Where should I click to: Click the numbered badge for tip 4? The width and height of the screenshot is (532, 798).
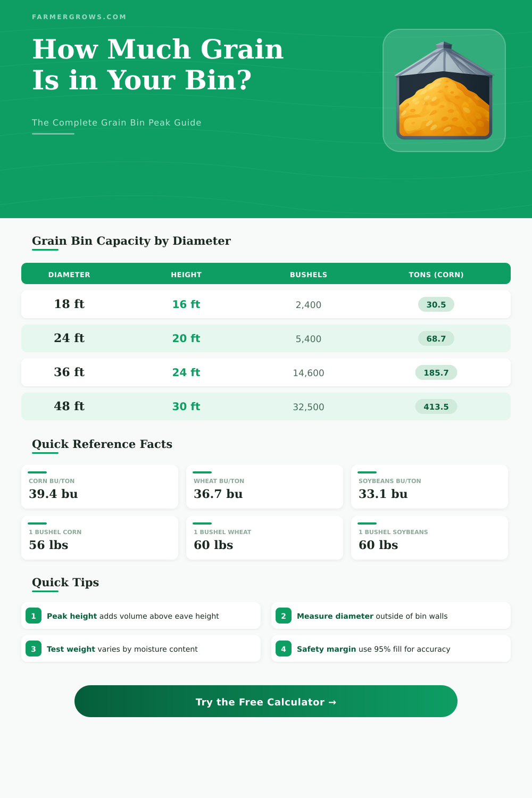(x=284, y=649)
